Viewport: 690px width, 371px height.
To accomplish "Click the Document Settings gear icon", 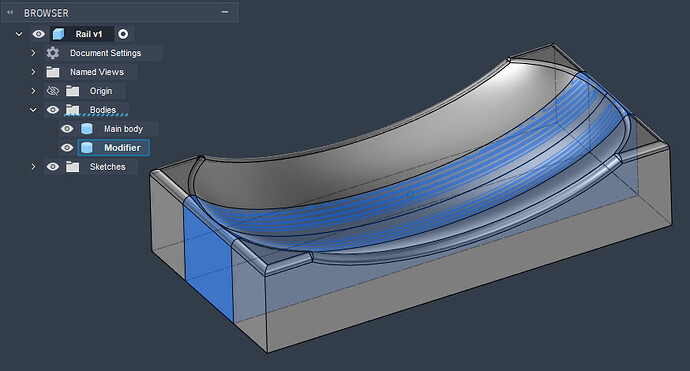I will coord(53,53).
